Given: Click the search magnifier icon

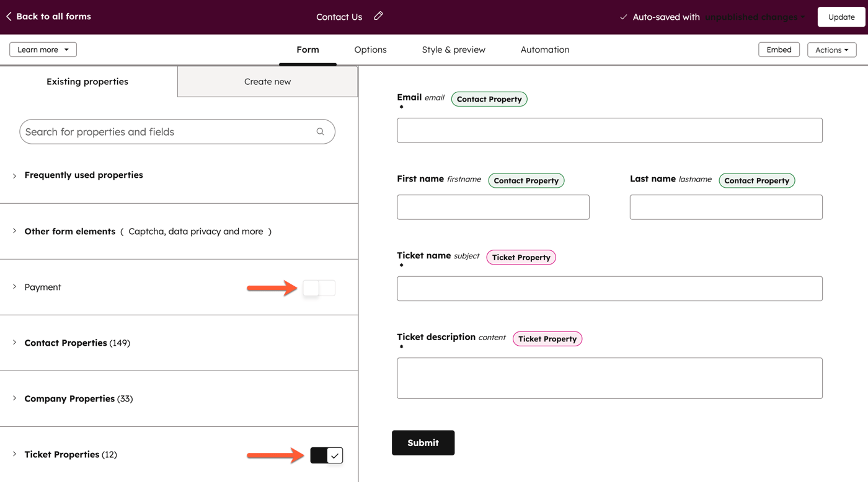Looking at the screenshot, I should pos(320,131).
